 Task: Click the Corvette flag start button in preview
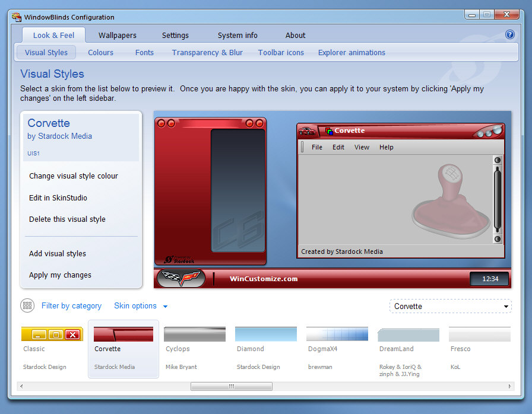(x=181, y=279)
